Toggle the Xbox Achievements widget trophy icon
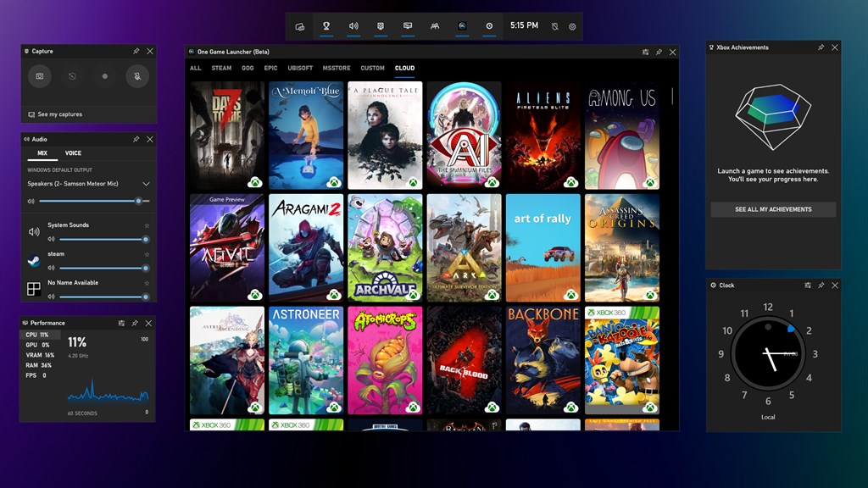The width and height of the screenshot is (868, 488). [x=326, y=26]
